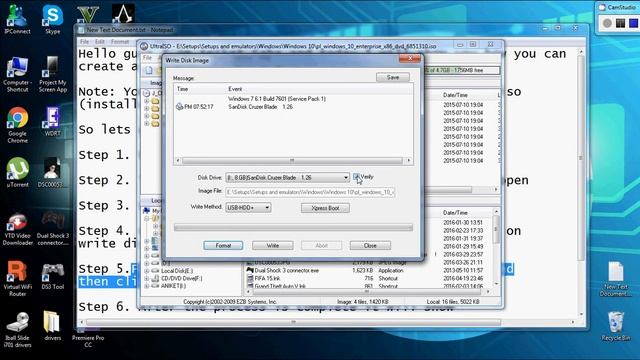Click the Format button
This screenshot has height=360, width=640.
[223, 245]
